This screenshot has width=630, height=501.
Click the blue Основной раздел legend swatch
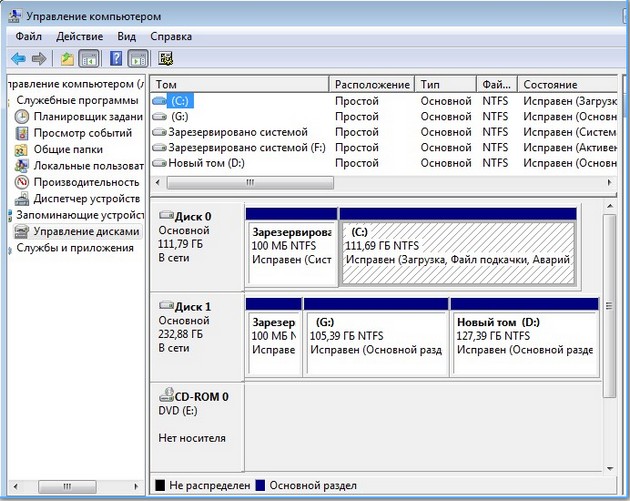click(262, 487)
